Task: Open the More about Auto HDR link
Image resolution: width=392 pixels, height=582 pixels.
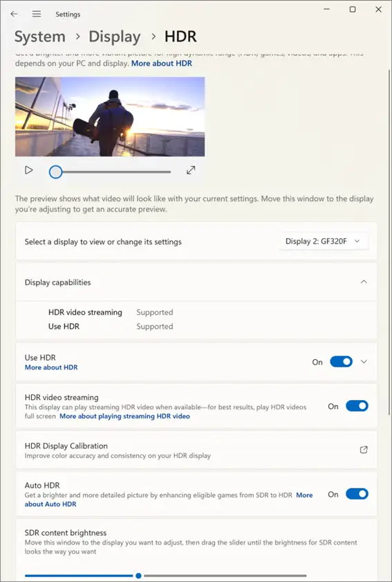Action: tap(169, 500)
